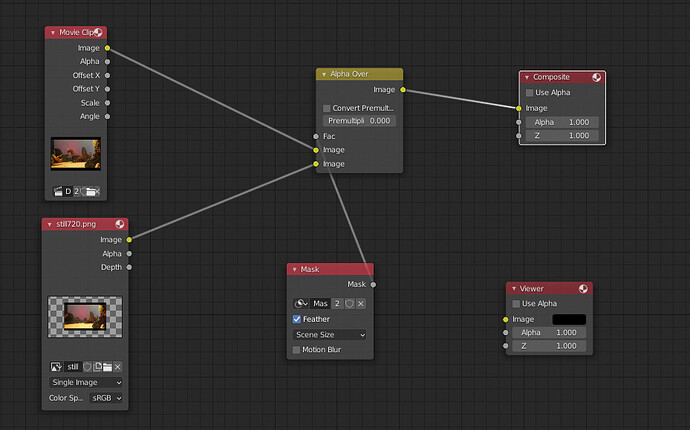
Task: Click Movie Clip Angle output socket
Action: (107, 117)
